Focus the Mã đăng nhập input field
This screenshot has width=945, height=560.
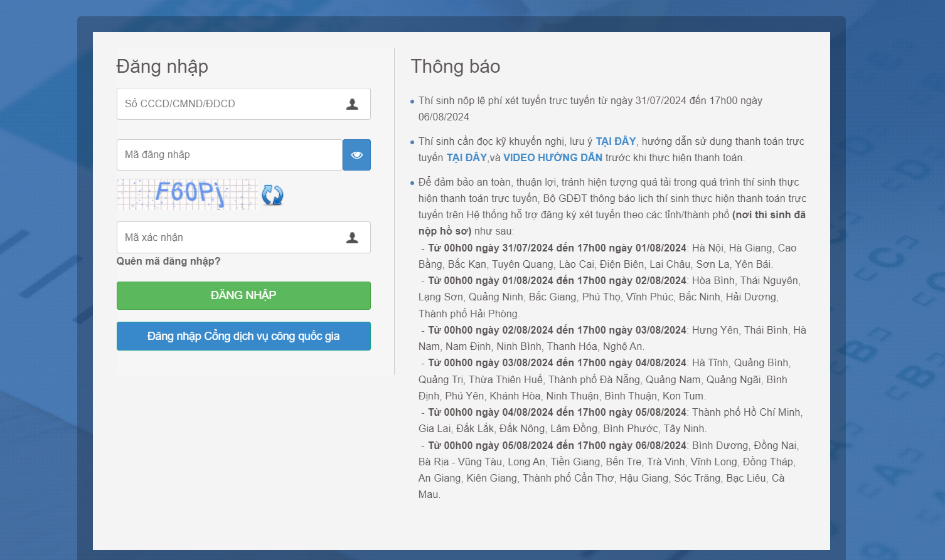click(x=230, y=155)
